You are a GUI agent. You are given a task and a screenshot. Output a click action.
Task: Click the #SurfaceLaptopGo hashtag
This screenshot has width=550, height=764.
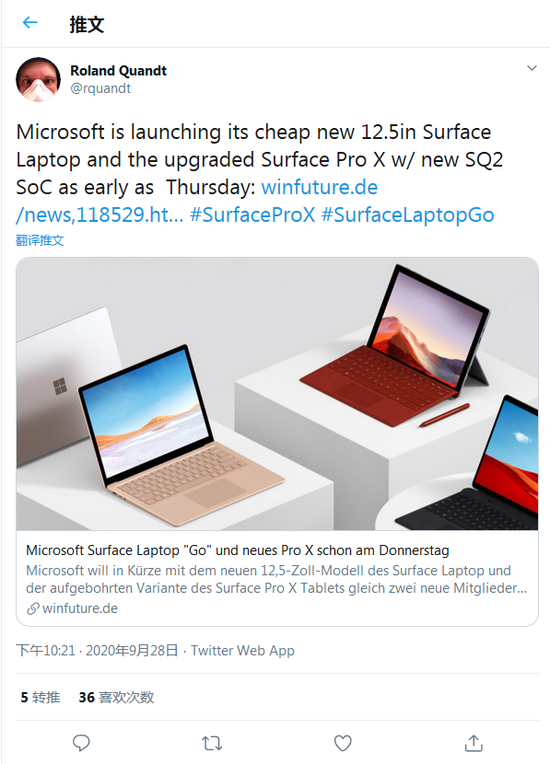pos(408,215)
